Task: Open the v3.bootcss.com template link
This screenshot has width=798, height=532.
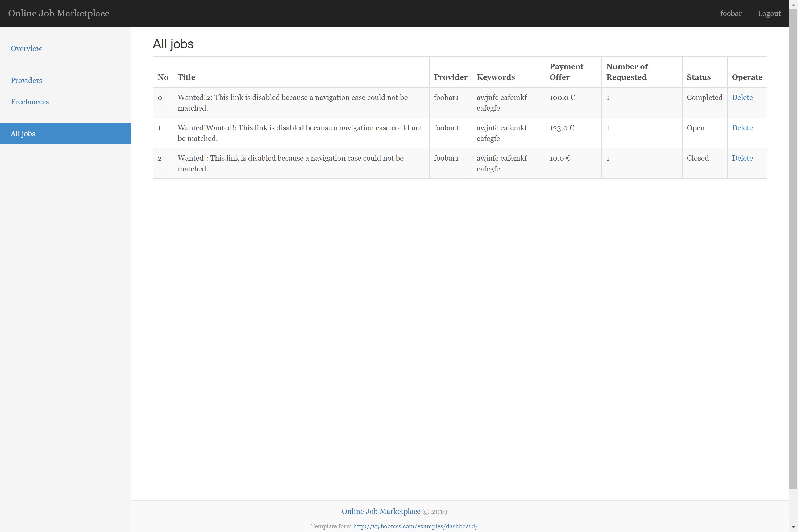Action: 415,526
